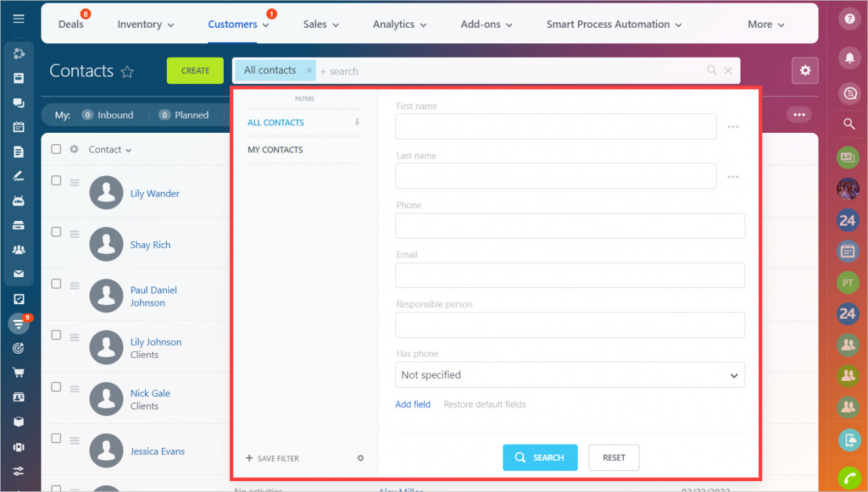Open the sliders settings icon in left sidebar

tap(19, 470)
